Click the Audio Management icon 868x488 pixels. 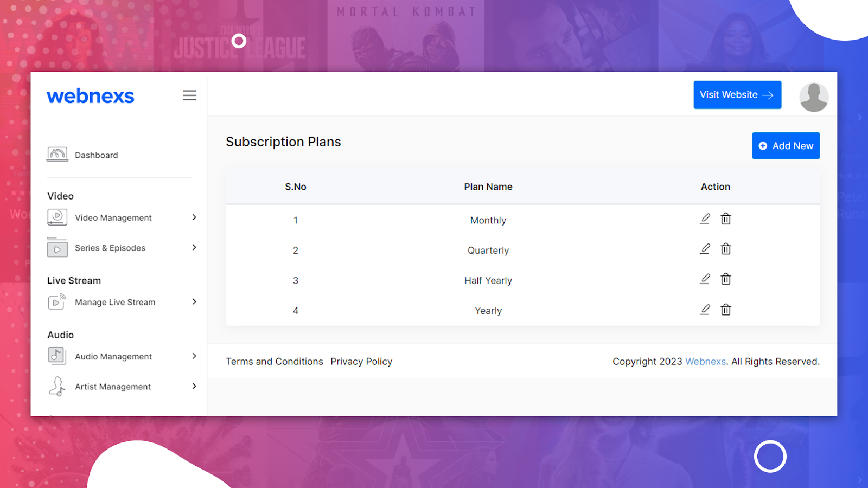pyautogui.click(x=58, y=356)
